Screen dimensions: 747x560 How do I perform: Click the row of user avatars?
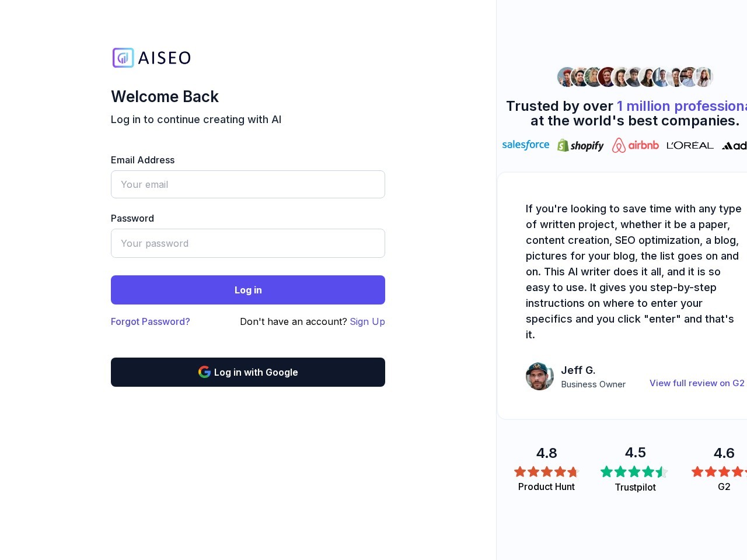(x=635, y=77)
